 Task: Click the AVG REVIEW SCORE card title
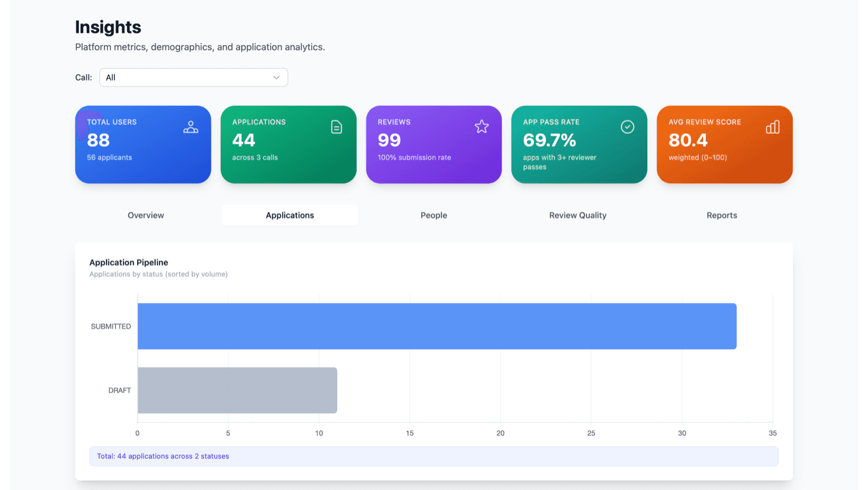[x=704, y=122]
